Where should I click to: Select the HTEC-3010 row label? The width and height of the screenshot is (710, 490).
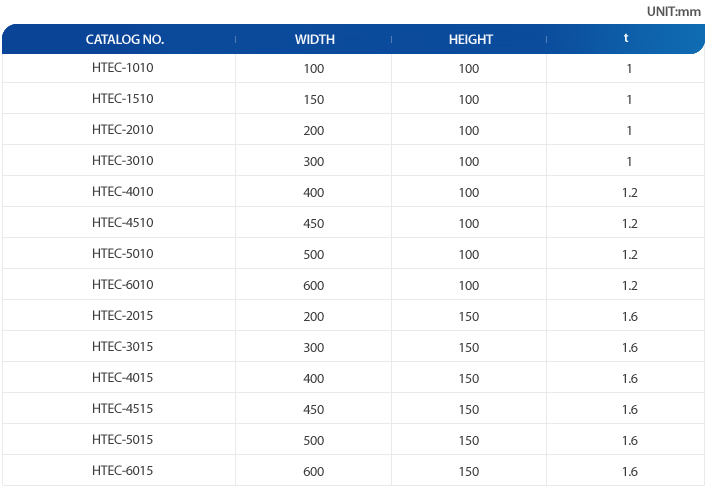coord(123,161)
